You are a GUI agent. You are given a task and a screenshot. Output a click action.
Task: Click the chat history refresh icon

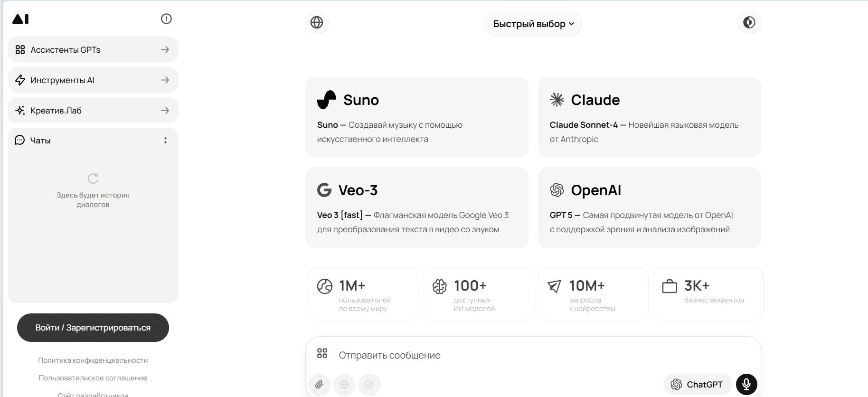click(x=93, y=179)
